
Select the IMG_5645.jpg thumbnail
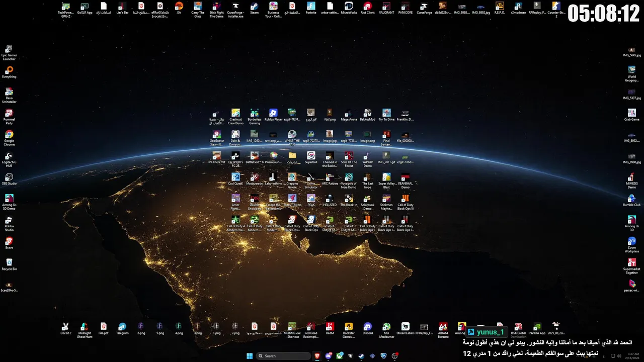[x=631, y=51]
